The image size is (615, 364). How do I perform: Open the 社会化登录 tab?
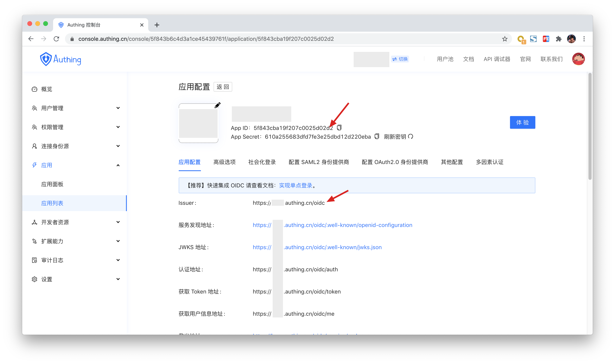coord(262,162)
